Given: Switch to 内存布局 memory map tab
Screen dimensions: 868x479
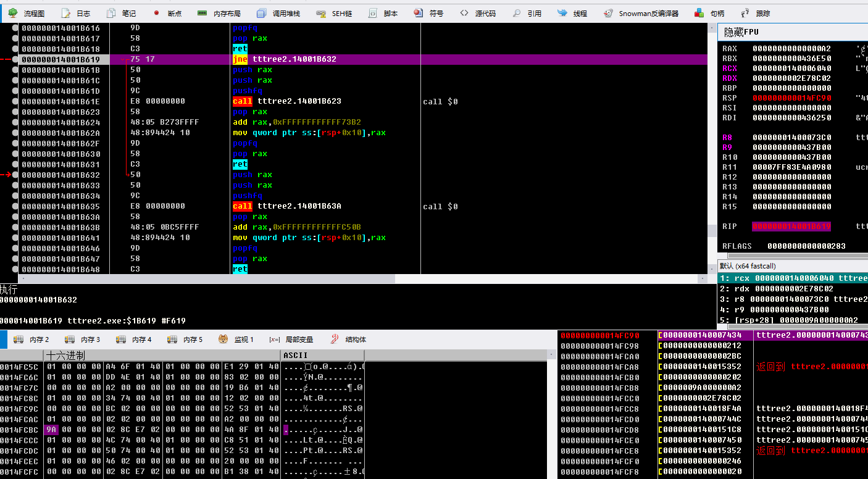Looking at the screenshot, I should [219, 13].
